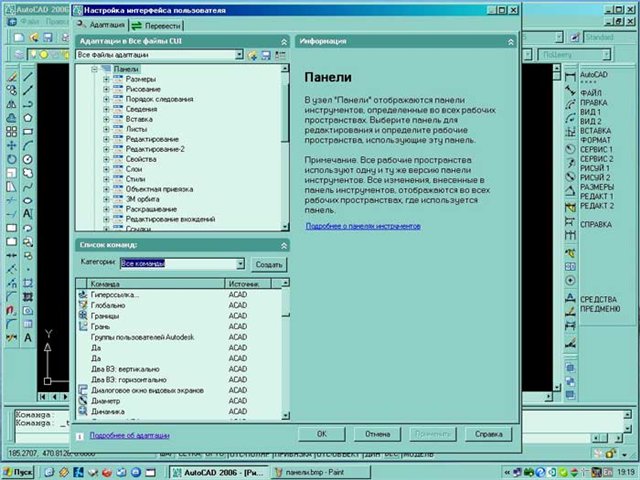Screen dimensions: 640x480
Task: Expand the Рисование tree node
Action: [106, 89]
